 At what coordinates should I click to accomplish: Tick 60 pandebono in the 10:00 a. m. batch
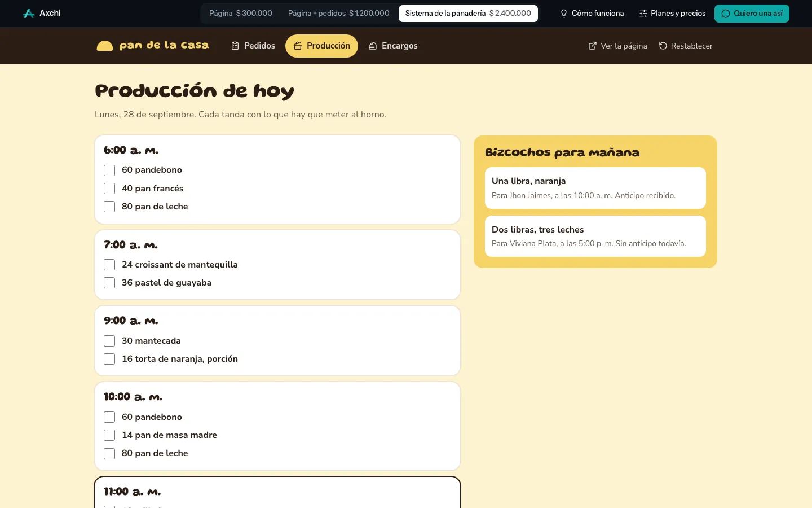tap(109, 417)
